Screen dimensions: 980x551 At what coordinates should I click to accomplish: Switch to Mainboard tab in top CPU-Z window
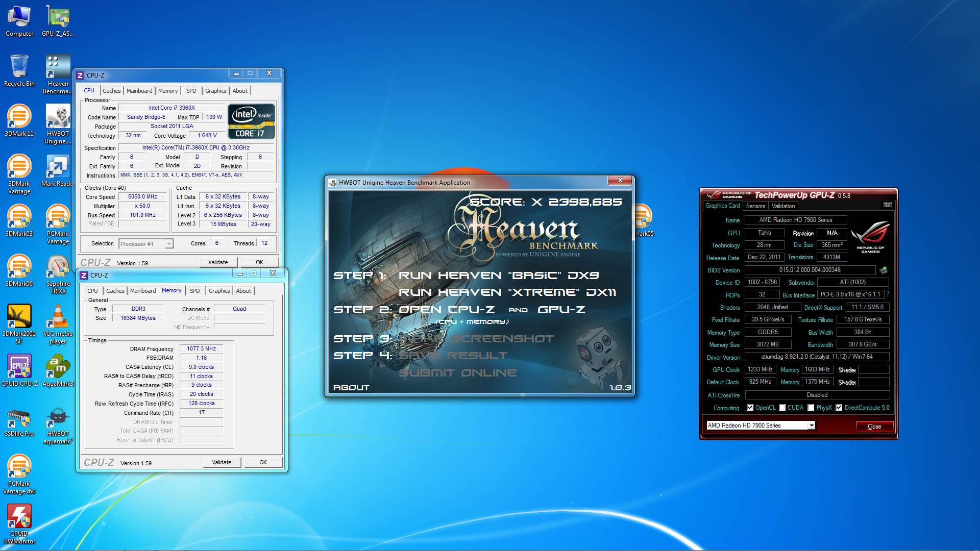[139, 91]
